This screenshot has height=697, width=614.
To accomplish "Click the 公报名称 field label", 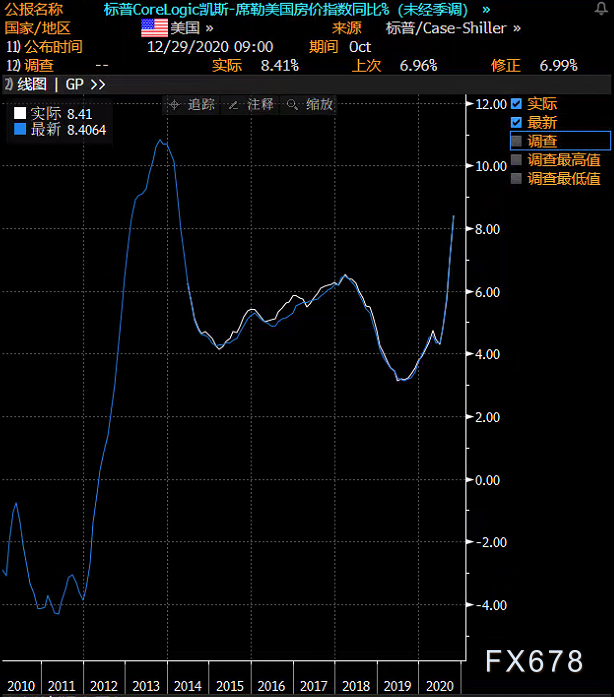I will tap(34, 9).
